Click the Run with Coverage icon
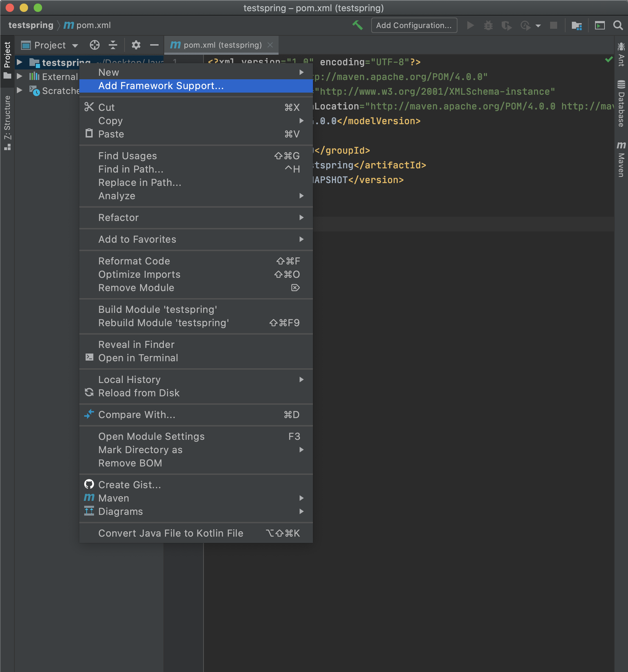Viewport: 628px width, 672px height. (506, 25)
